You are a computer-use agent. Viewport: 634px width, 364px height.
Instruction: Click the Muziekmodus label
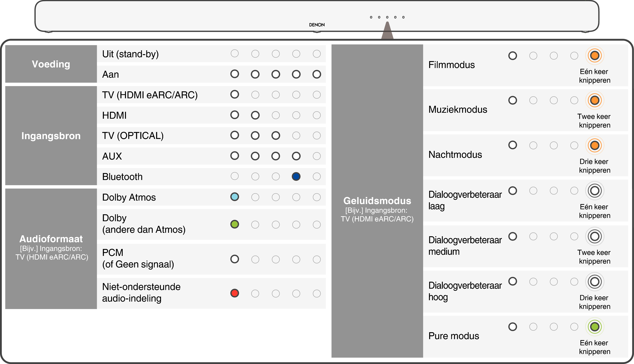458,109
